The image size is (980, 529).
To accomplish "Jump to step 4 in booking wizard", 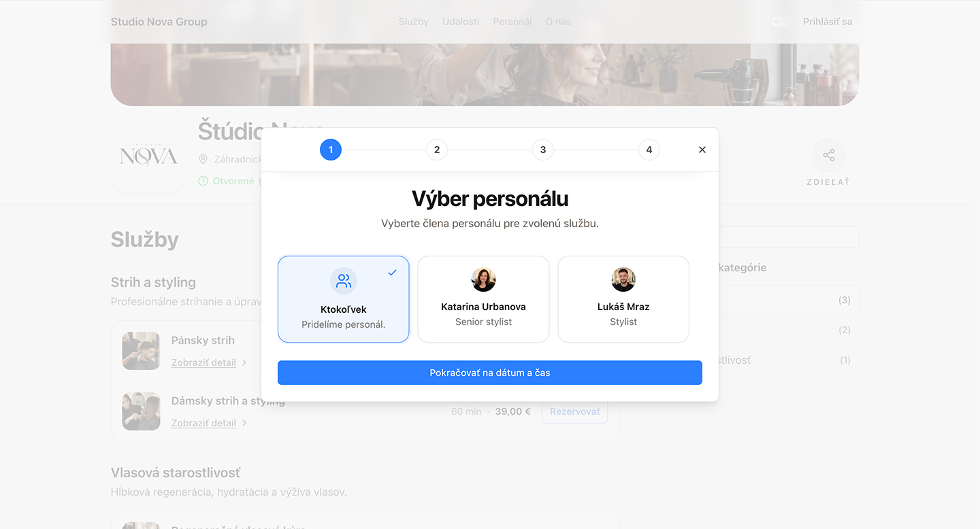I will point(649,150).
